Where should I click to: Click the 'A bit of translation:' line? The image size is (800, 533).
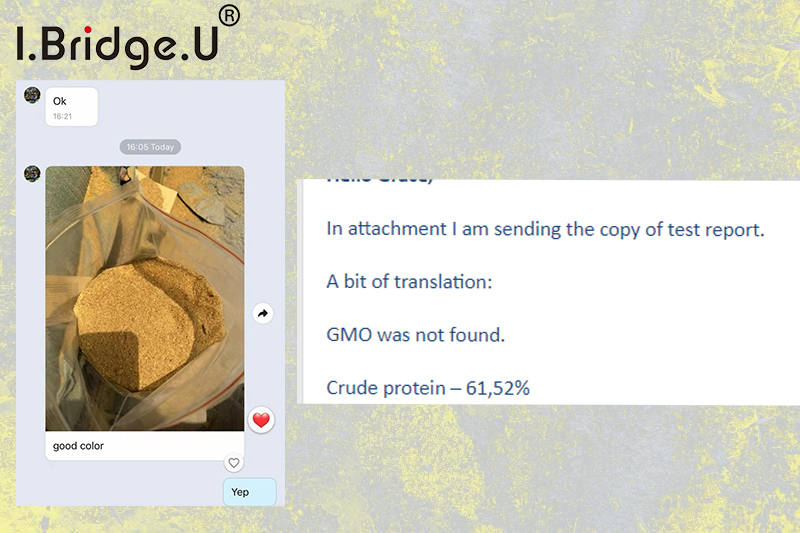click(409, 282)
